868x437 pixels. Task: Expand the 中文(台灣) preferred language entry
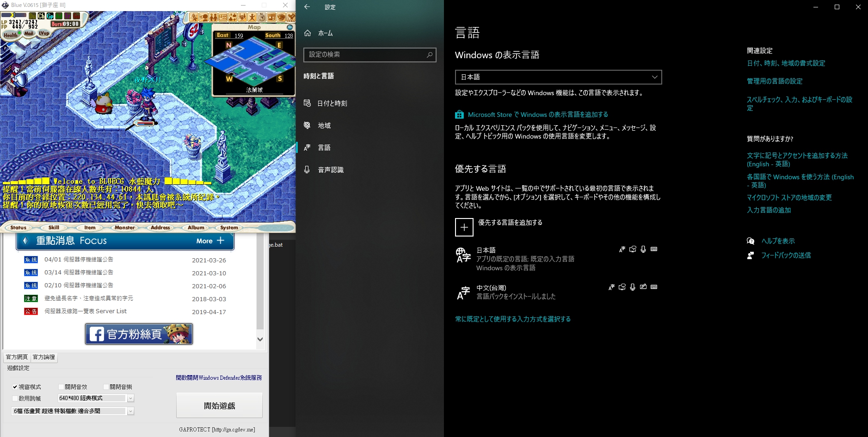(x=558, y=292)
